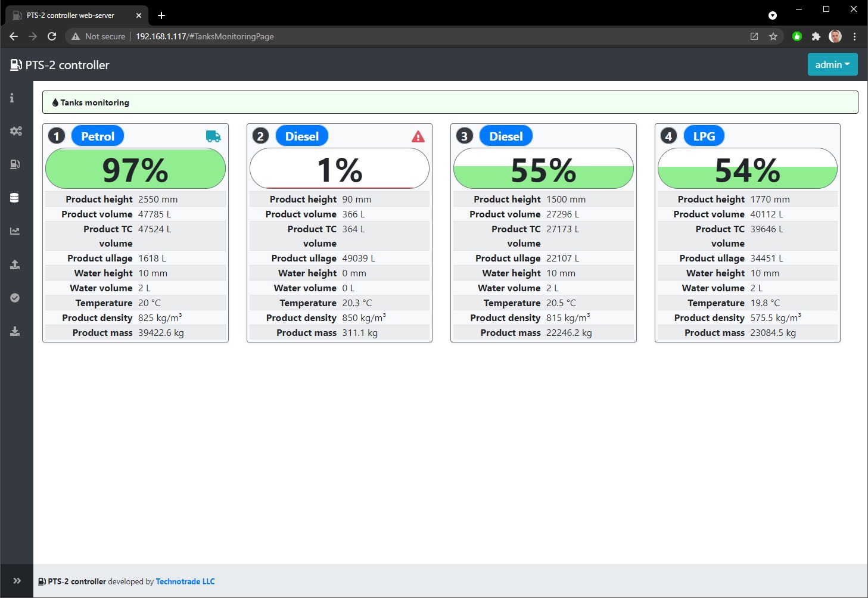The height and width of the screenshot is (598, 868).
Task: Click the 55% fill gauge of tank 3
Action: pyautogui.click(x=543, y=169)
